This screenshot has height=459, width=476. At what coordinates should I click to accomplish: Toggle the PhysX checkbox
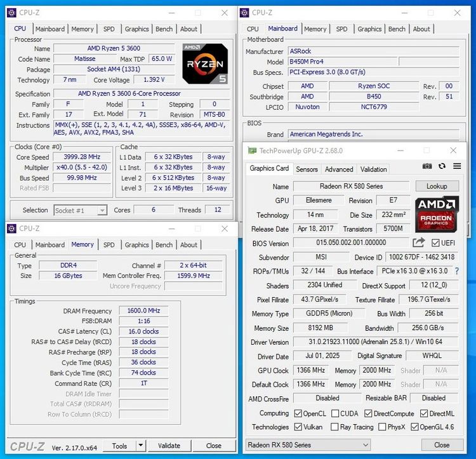[x=382, y=427]
